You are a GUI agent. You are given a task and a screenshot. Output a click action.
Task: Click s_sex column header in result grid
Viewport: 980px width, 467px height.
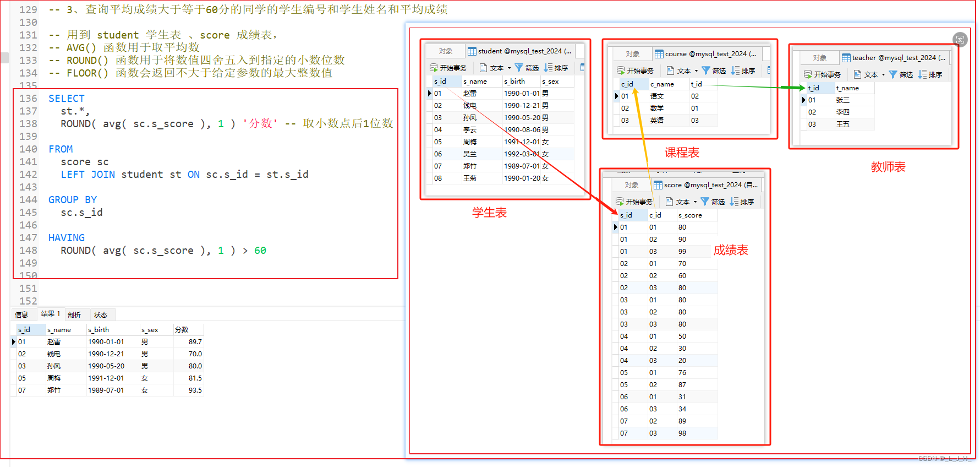point(156,329)
